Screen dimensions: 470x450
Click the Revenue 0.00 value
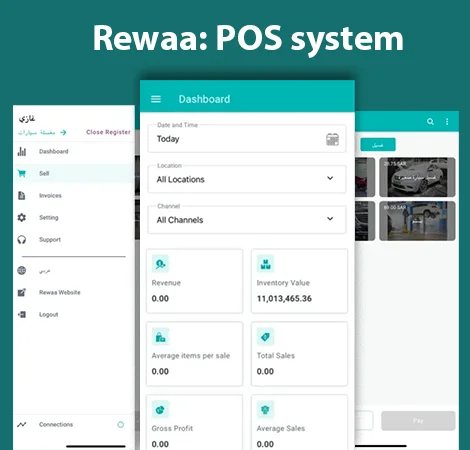pyautogui.click(x=160, y=298)
